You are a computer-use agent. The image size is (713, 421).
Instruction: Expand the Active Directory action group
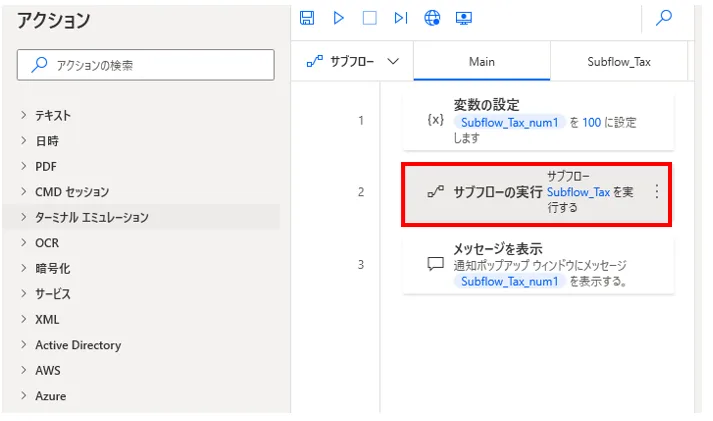78,345
